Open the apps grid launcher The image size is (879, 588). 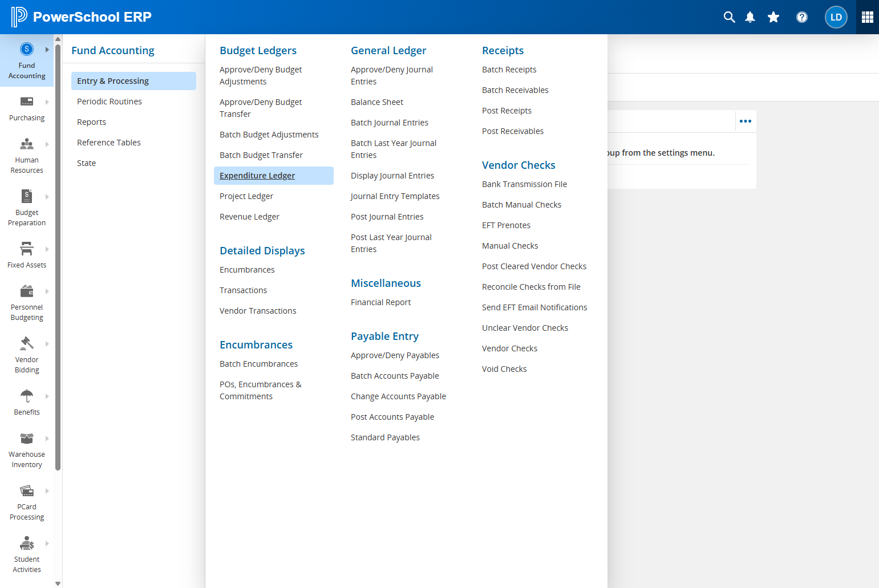(x=868, y=17)
